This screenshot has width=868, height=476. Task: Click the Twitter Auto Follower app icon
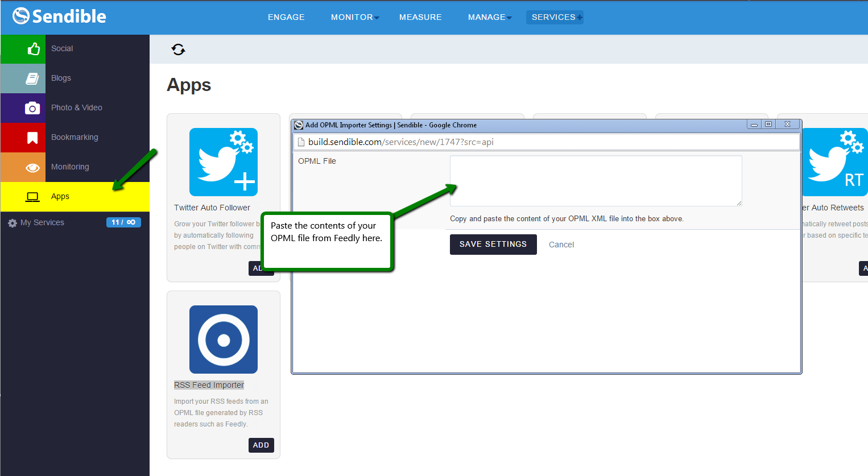(224, 162)
